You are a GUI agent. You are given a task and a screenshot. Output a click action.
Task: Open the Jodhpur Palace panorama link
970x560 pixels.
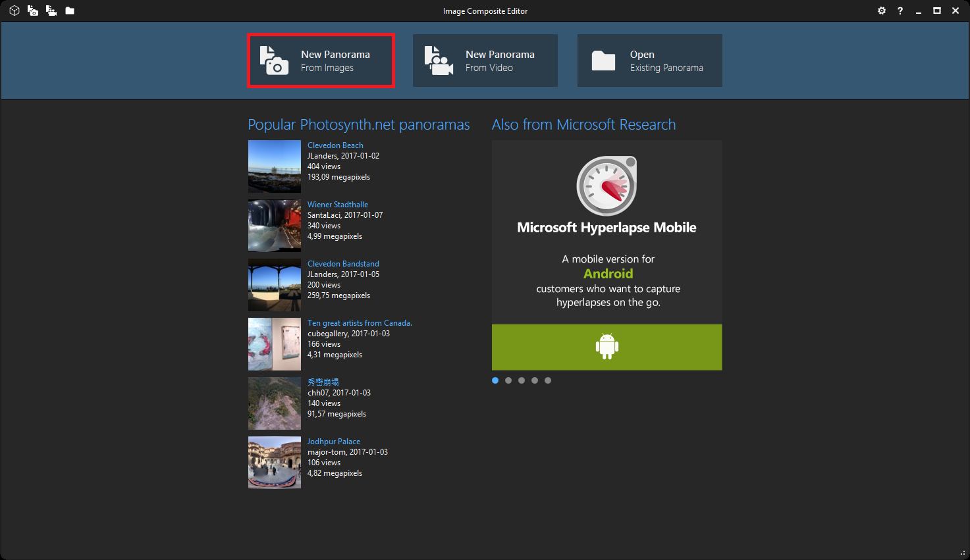[x=334, y=442]
